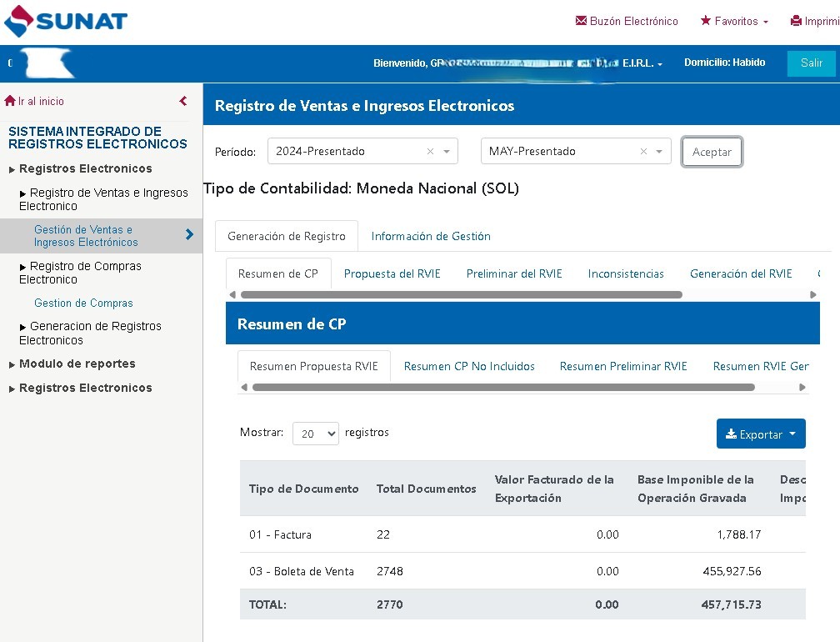Click left arrow of upper tab scrollbar

pos(232,294)
